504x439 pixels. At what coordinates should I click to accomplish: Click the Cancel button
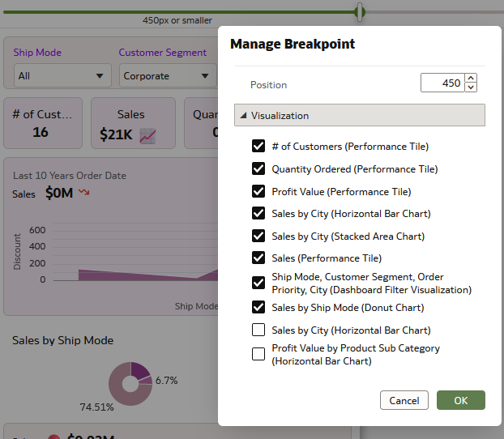click(x=404, y=400)
